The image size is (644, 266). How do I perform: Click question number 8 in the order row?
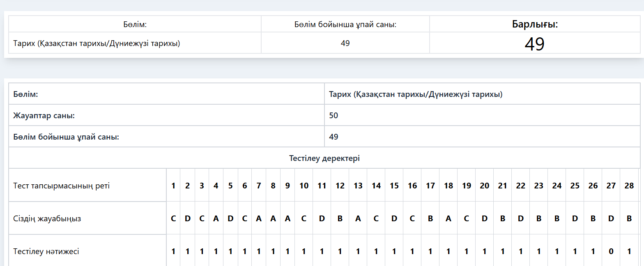point(273,186)
